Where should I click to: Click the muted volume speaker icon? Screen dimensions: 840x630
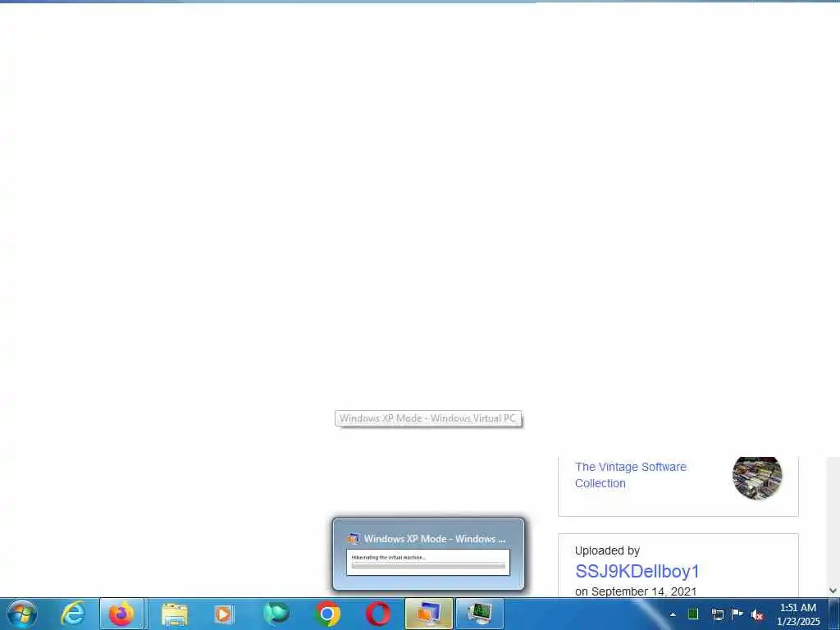pos(757,614)
